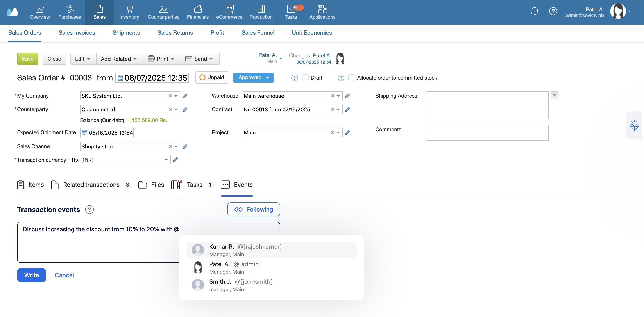Click the green Save button
Viewport: 644px width, 317px height.
(27, 59)
